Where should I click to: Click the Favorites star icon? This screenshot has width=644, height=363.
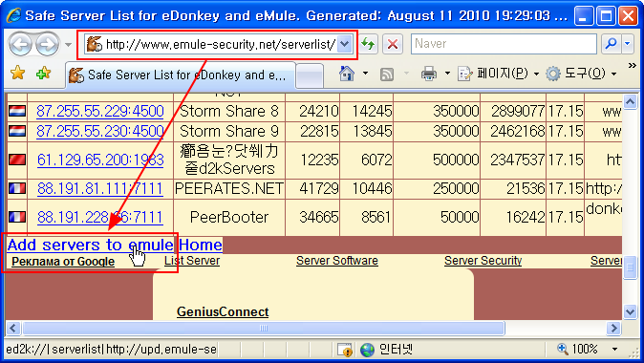[17, 74]
